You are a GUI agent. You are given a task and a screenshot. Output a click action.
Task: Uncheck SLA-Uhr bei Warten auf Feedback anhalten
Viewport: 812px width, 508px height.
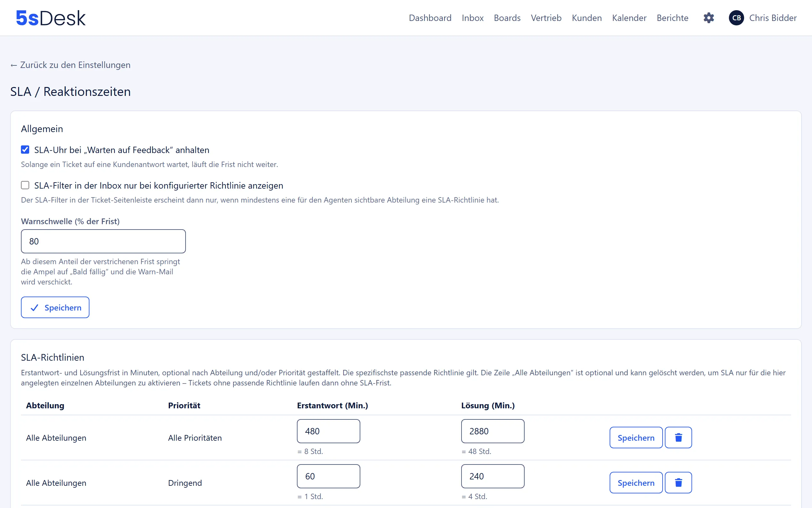[x=25, y=150]
